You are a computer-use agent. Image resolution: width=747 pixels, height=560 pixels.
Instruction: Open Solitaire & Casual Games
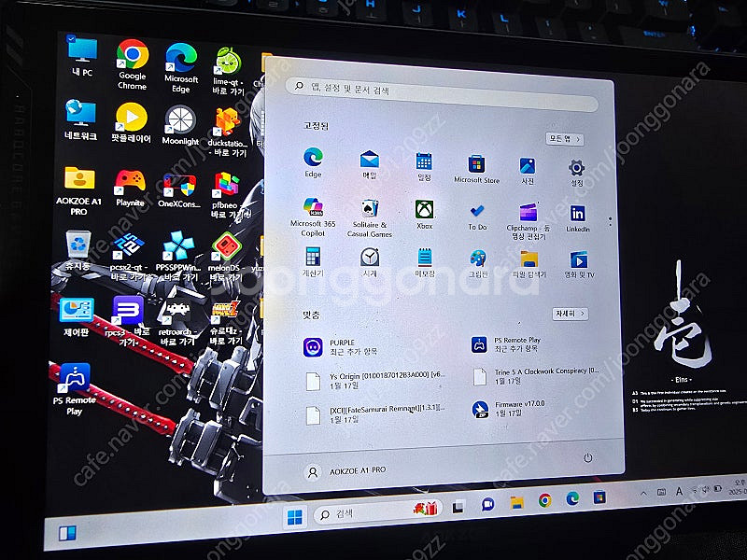tap(370, 218)
